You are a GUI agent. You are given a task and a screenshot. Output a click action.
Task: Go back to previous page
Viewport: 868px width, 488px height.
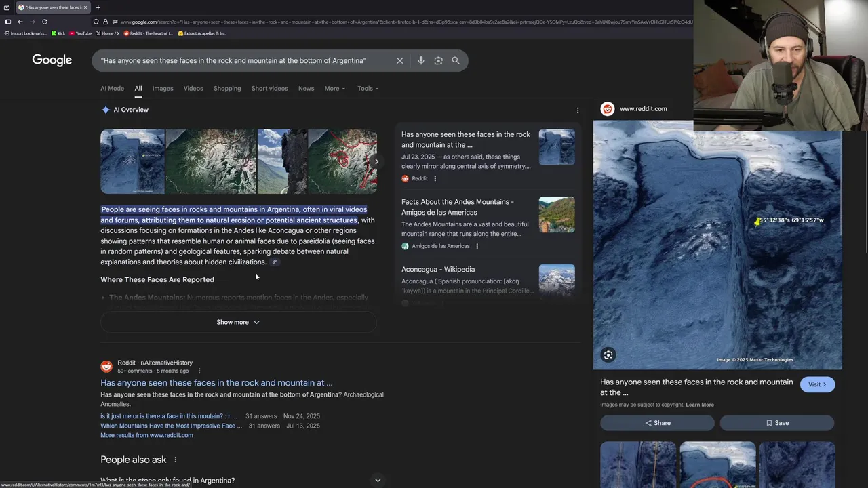[x=20, y=22]
